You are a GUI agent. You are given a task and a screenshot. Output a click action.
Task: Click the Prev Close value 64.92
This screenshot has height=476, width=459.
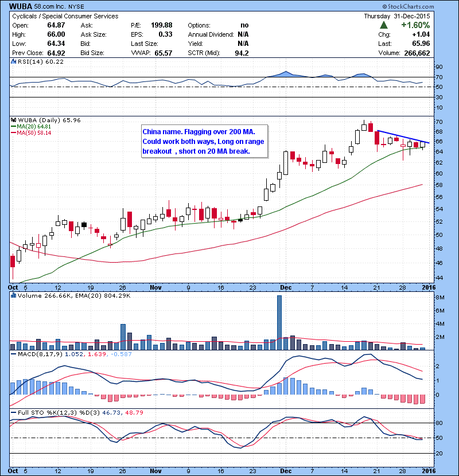pos(56,53)
